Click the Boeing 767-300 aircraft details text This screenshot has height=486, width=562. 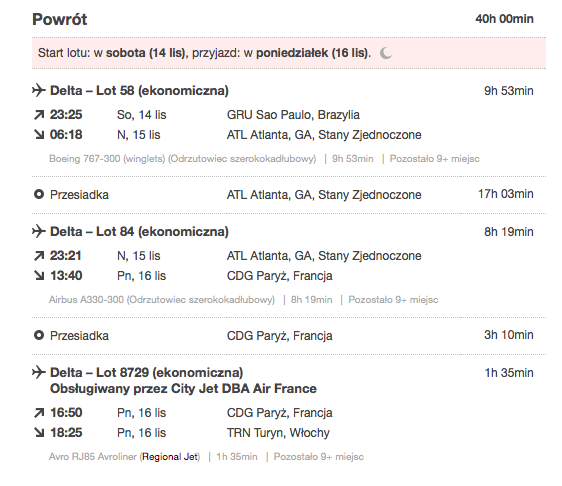click(182, 159)
